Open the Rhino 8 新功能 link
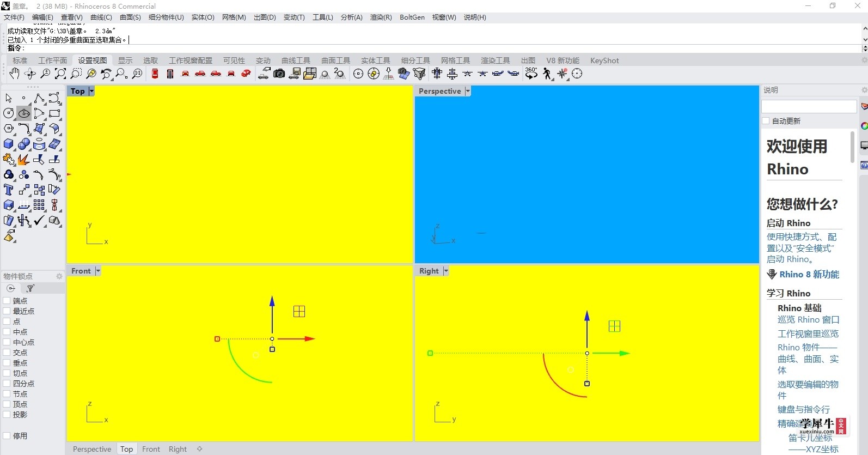 pos(809,275)
